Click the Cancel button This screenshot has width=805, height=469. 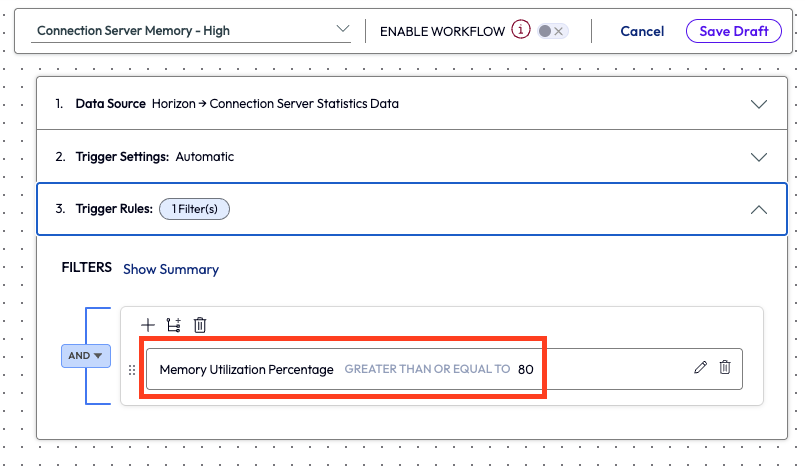pyautogui.click(x=642, y=31)
